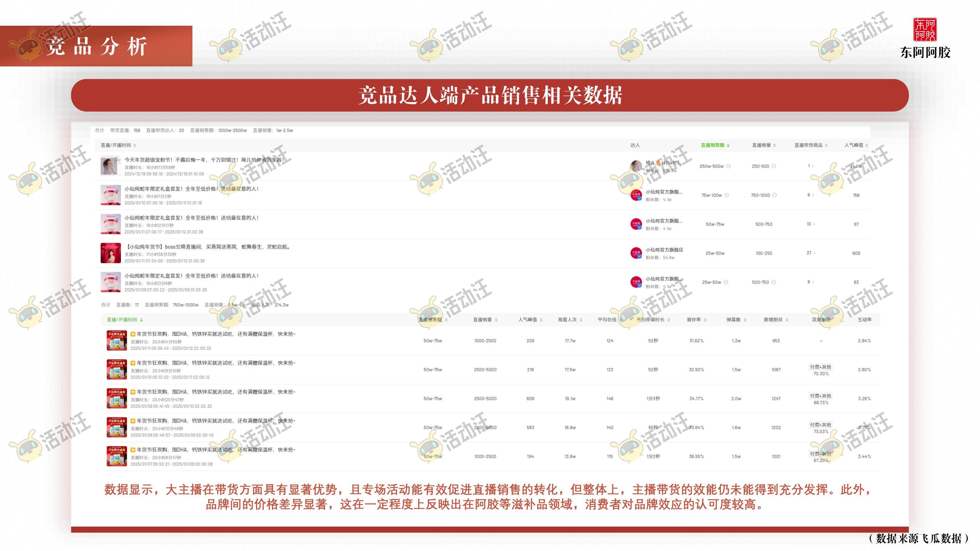Expand products chevron for 75w-100w row
Viewport: 980px width, 551px height.
(x=813, y=195)
